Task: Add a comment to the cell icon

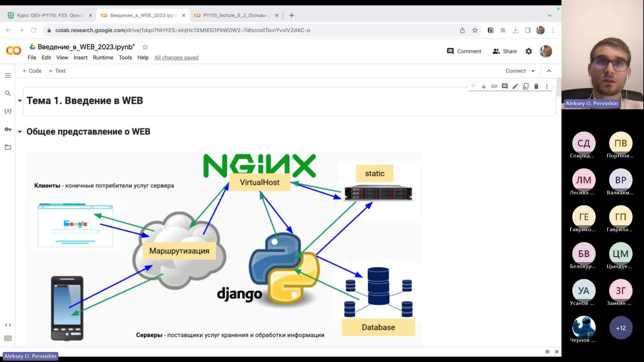Action: pyautogui.click(x=505, y=86)
